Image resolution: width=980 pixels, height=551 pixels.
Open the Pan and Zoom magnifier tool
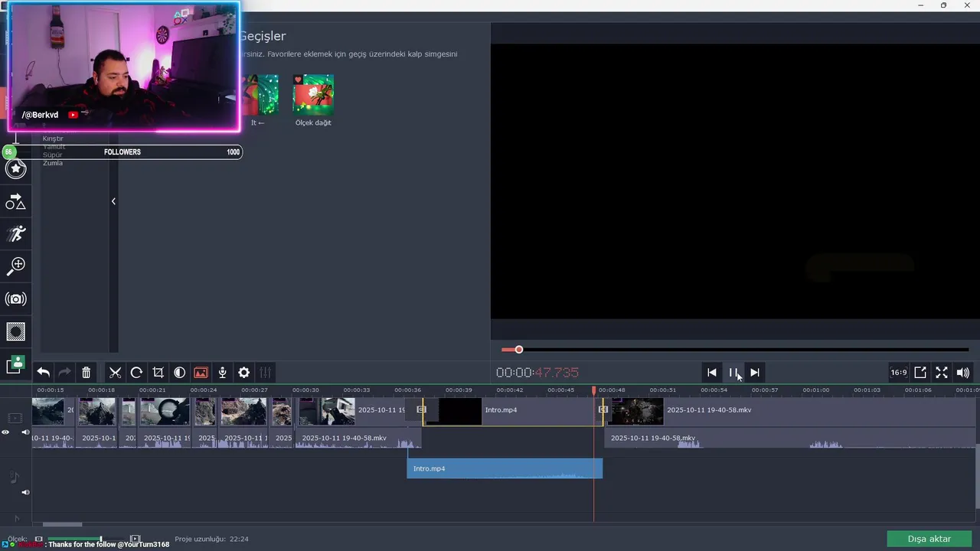pos(15,266)
